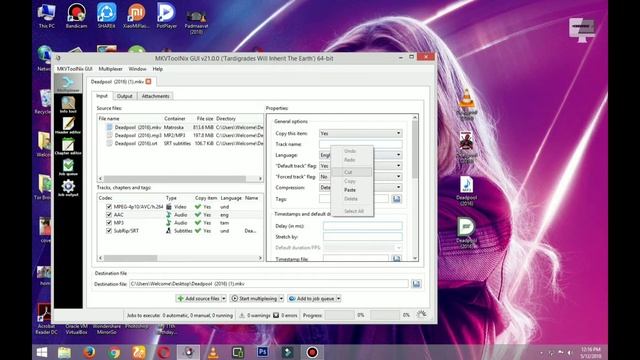640x360 pixels.
Task: Click the File size column header
Action: point(204,118)
